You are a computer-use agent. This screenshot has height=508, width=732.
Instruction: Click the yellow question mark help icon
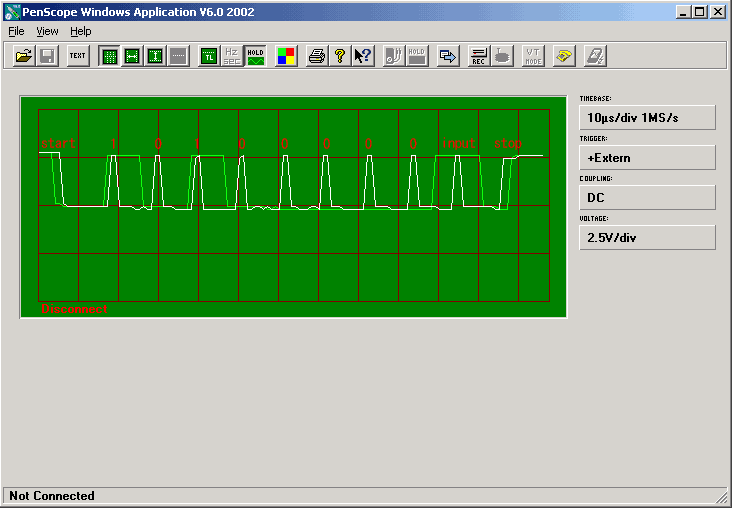tap(340, 56)
